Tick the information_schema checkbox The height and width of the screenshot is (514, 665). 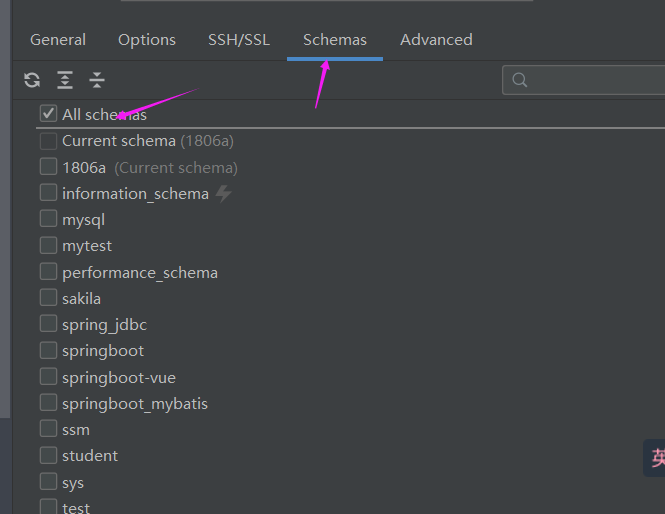(48, 193)
